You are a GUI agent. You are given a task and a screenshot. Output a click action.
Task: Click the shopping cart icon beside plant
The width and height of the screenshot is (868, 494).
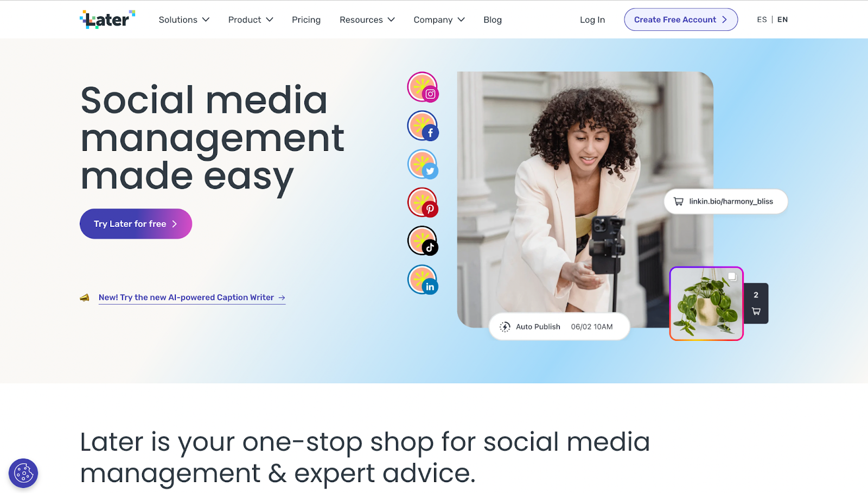point(756,312)
